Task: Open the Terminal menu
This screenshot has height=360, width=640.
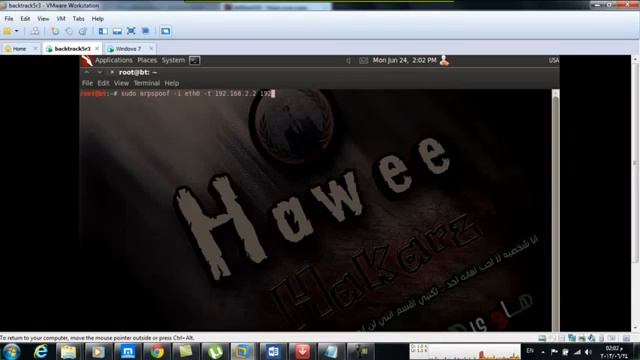Action: tap(147, 83)
